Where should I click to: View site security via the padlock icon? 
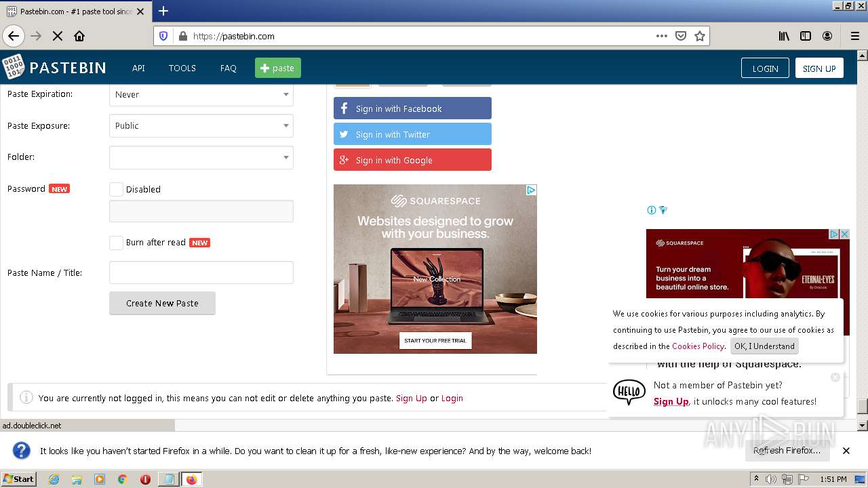[x=182, y=36]
